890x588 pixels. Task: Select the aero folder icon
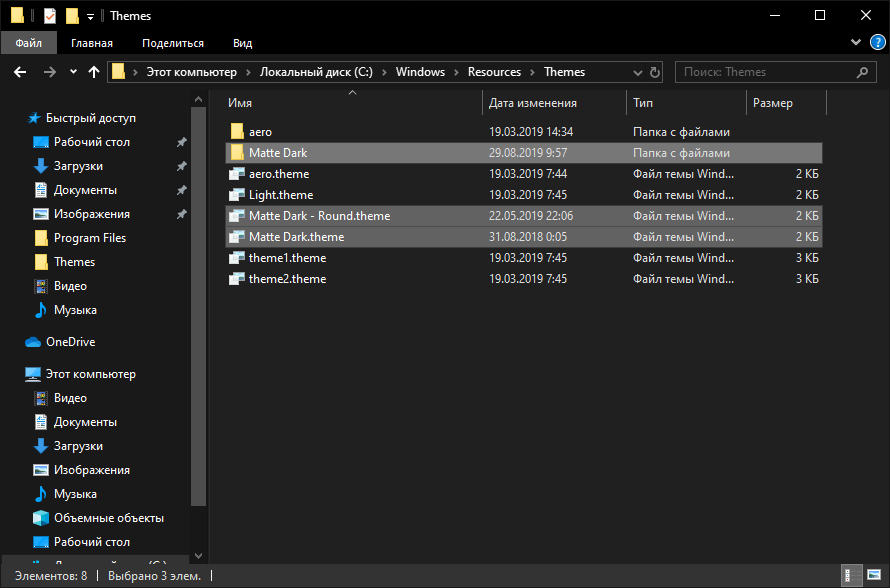pyautogui.click(x=237, y=132)
